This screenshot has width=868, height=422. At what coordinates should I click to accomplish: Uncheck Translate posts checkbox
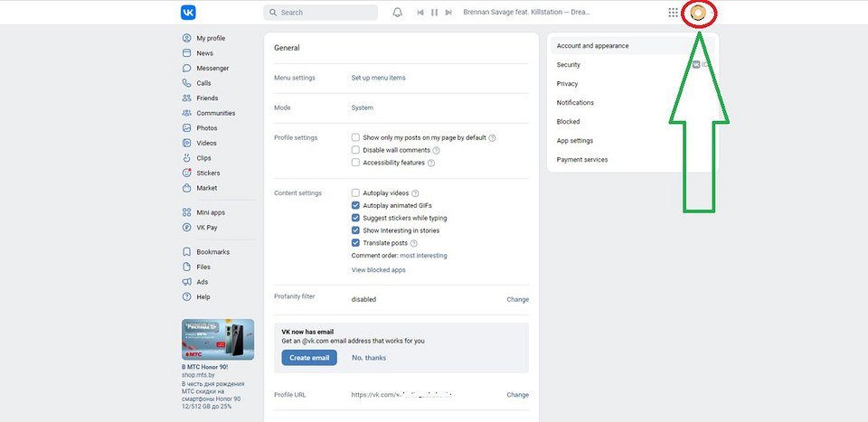pyautogui.click(x=355, y=243)
